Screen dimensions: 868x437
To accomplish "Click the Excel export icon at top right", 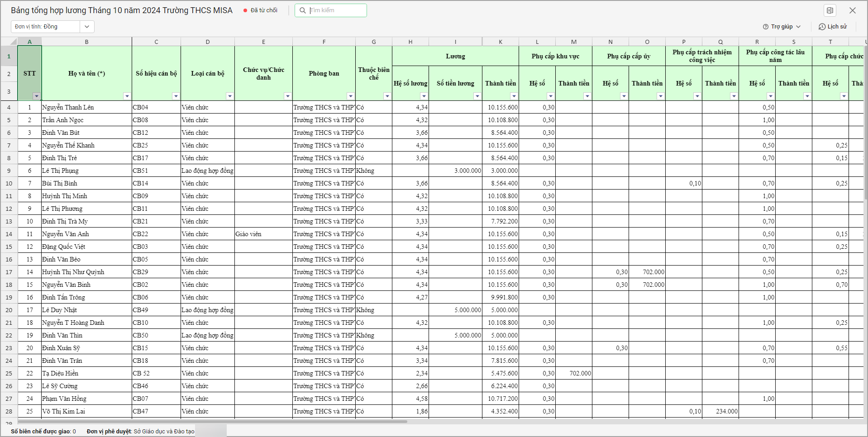I will (x=830, y=10).
